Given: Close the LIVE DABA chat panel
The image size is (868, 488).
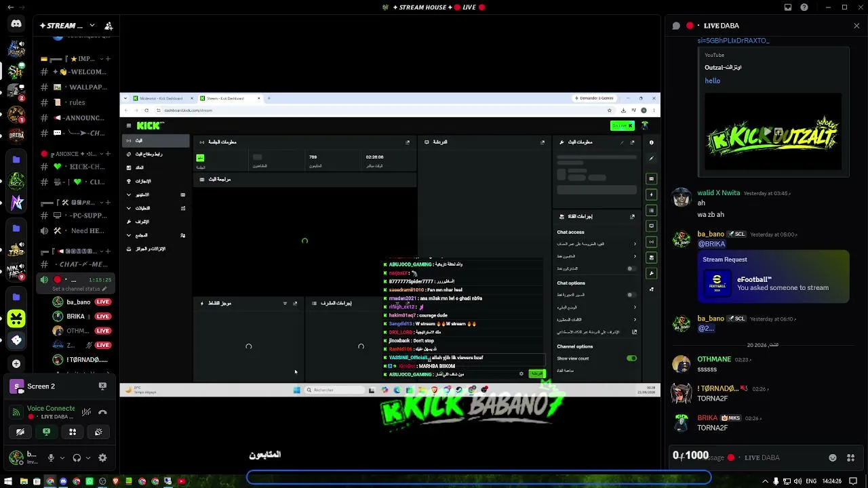Looking at the screenshot, I should (856, 26).
